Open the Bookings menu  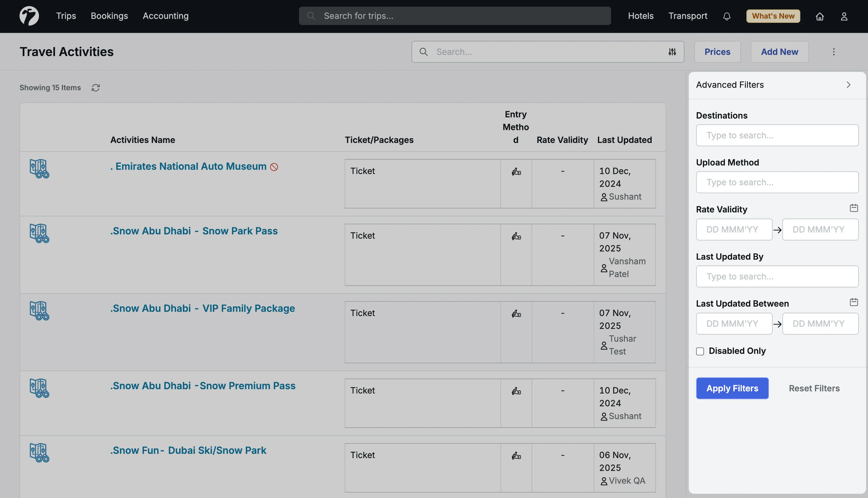click(x=109, y=16)
